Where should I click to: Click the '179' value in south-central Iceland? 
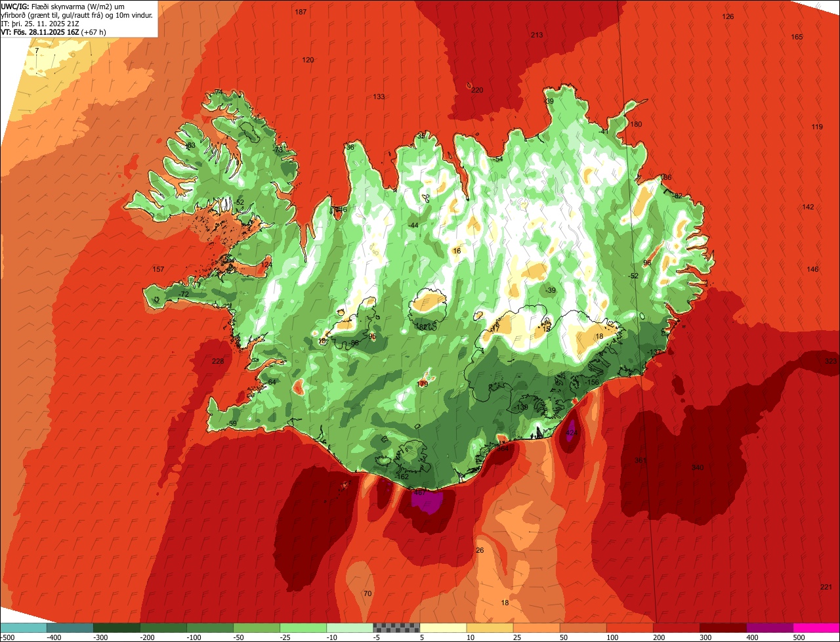click(423, 384)
